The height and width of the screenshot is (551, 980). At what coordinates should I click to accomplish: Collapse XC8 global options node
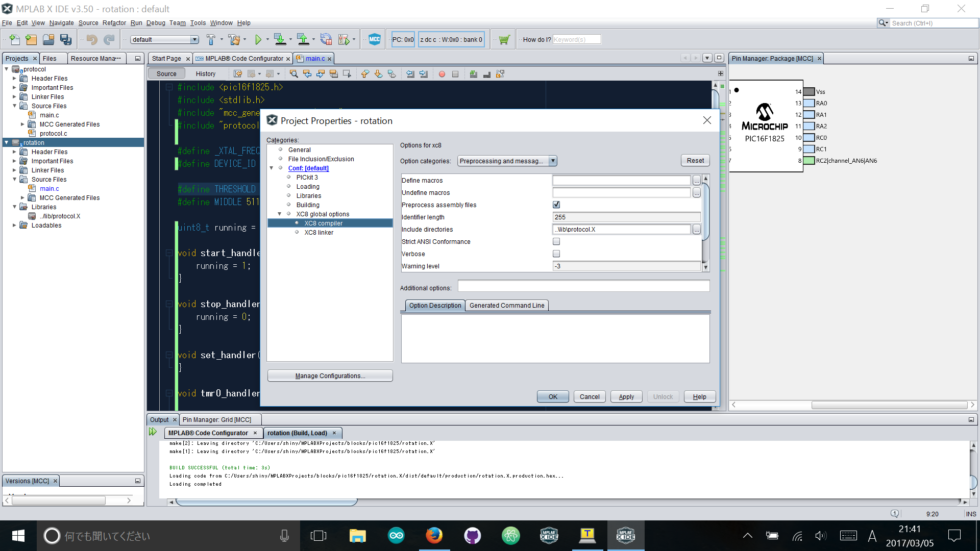click(280, 214)
